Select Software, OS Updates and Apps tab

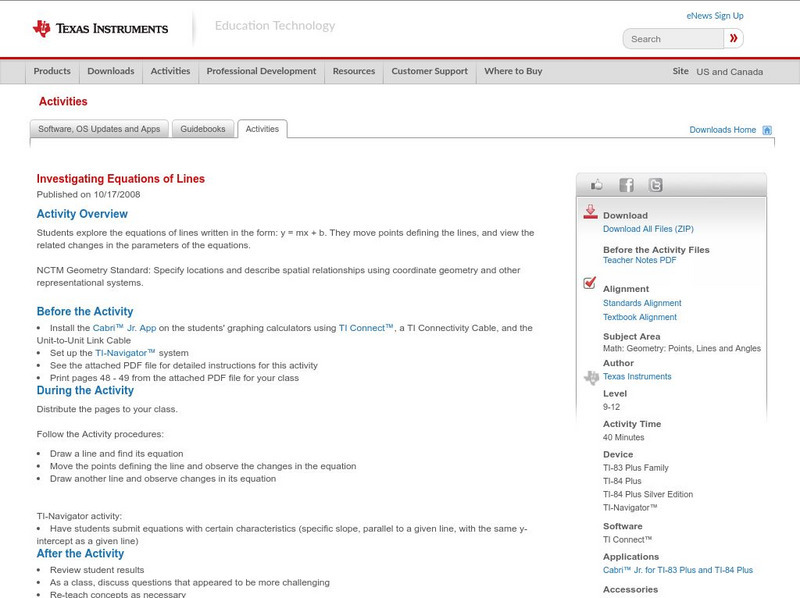click(x=99, y=129)
